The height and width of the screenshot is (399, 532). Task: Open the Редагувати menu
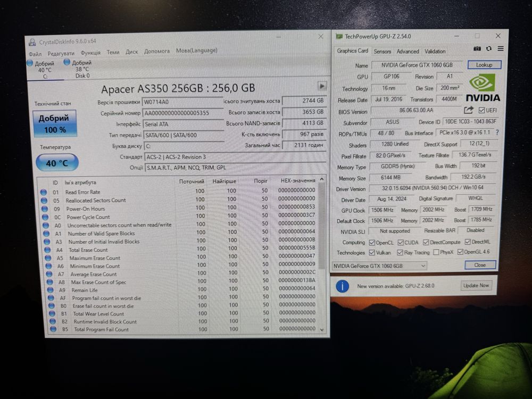[61, 53]
